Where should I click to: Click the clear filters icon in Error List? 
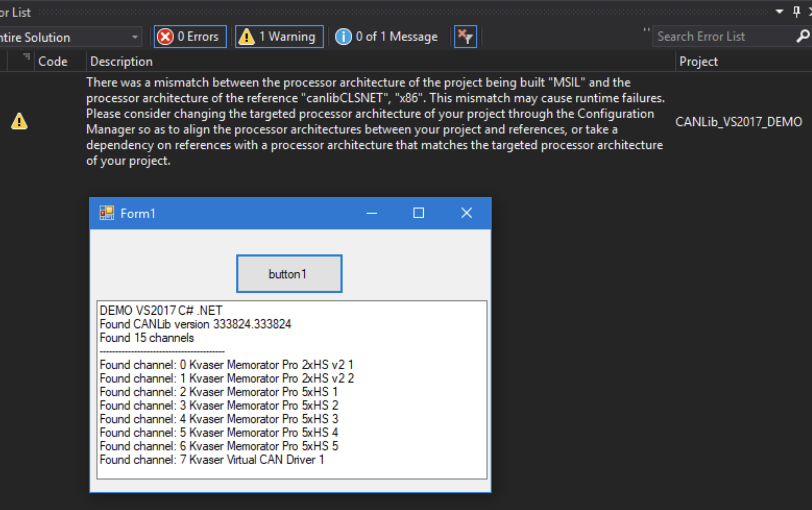(466, 37)
